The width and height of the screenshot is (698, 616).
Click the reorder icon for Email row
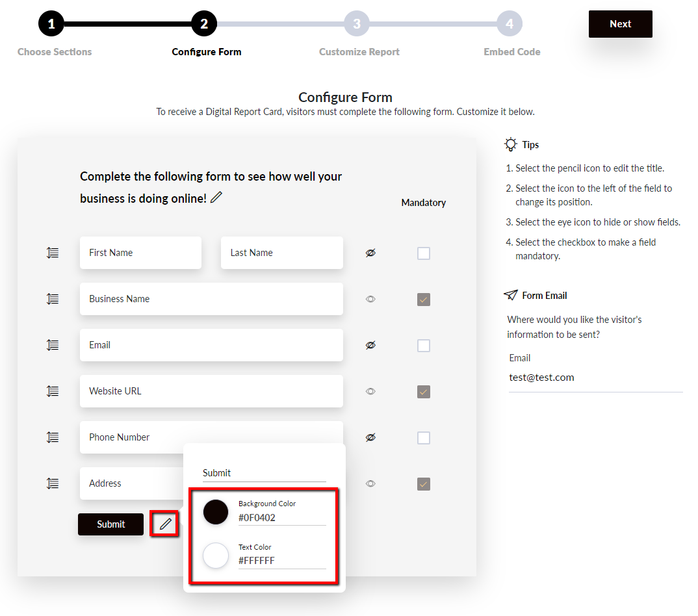53,345
